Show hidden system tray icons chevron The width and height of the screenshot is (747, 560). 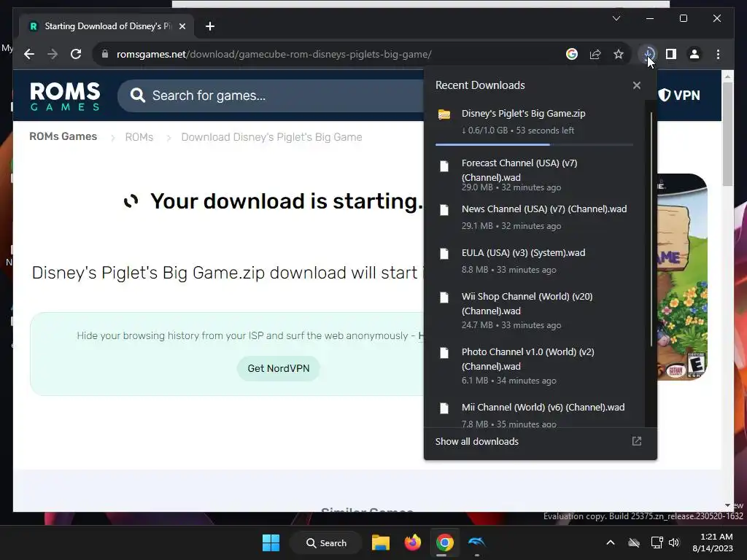(611, 542)
